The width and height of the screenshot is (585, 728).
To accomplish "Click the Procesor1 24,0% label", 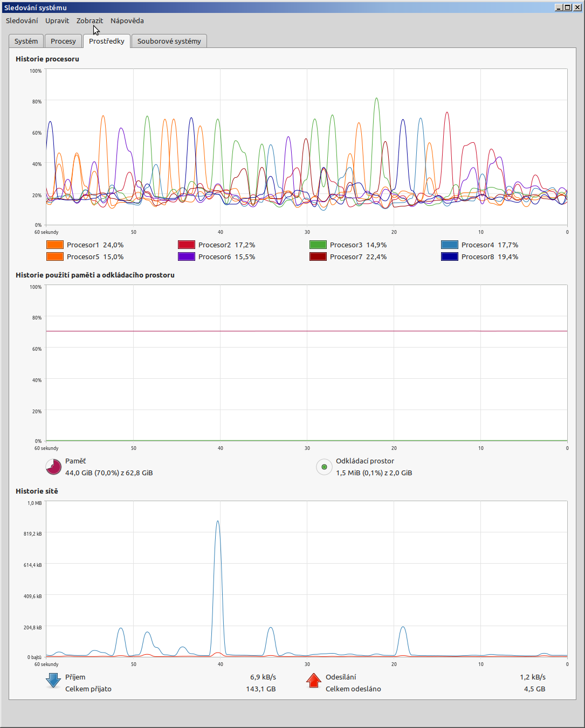I will point(95,245).
